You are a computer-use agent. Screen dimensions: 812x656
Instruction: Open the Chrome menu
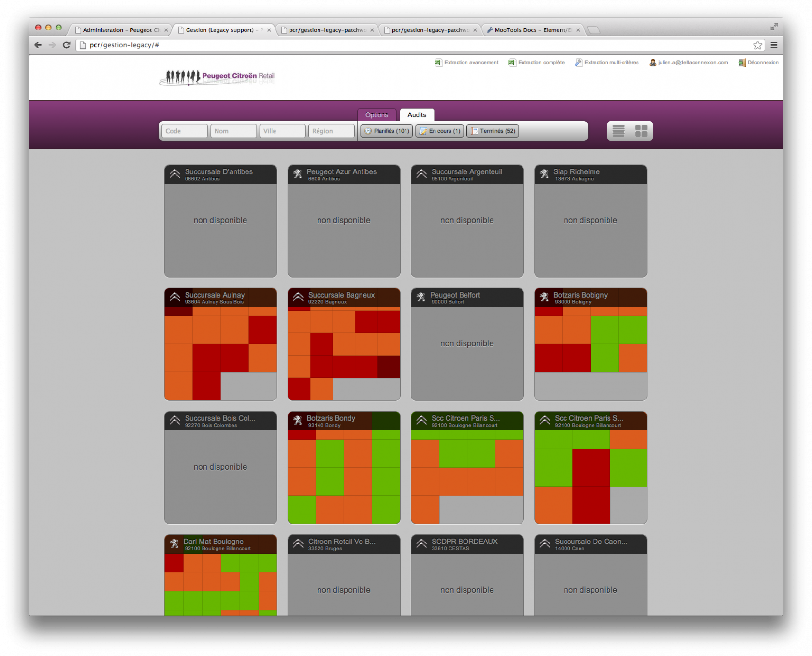point(774,45)
